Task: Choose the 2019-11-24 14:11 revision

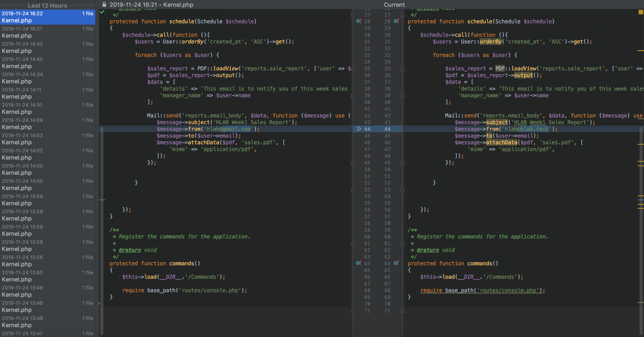Action: (48, 93)
